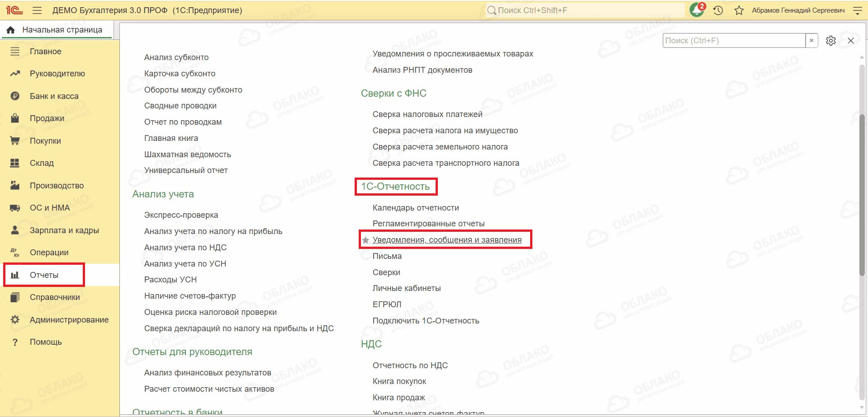868x417 pixels.
Task: Open Регламентированные отчеты
Action: click(x=428, y=224)
